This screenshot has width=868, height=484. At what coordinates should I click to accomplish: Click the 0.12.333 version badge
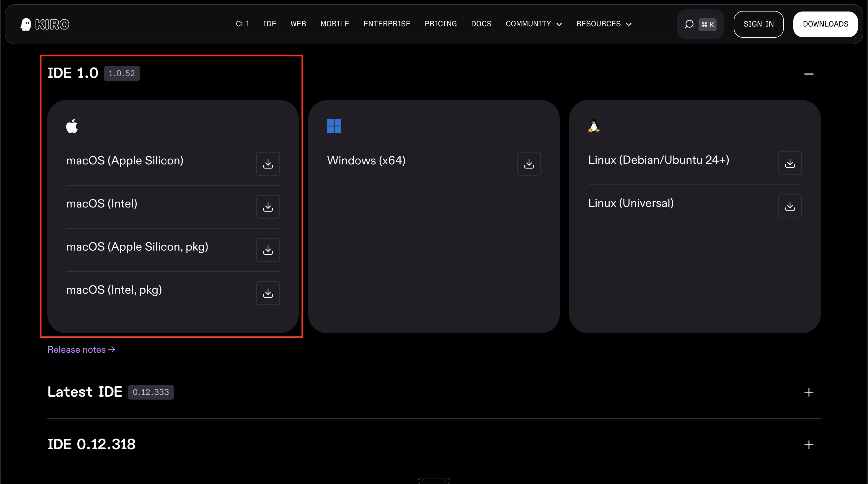pos(151,392)
